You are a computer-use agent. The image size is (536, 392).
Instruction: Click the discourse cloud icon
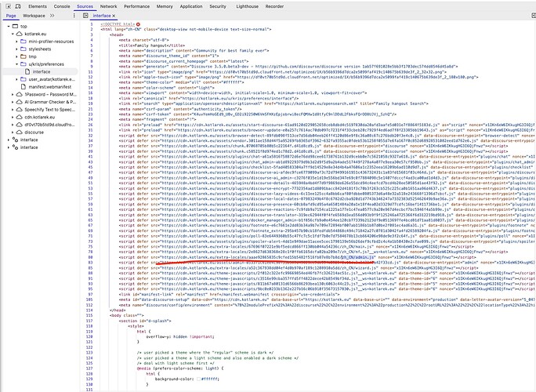tap(19, 132)
